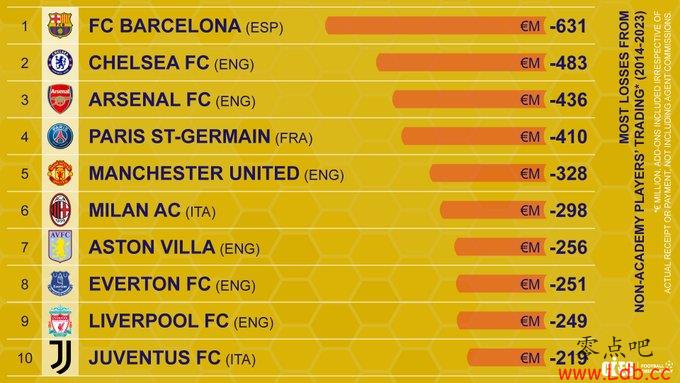
Task: Select the PARIS ST-GERMAIN team name
Action: tap(180, 136)
